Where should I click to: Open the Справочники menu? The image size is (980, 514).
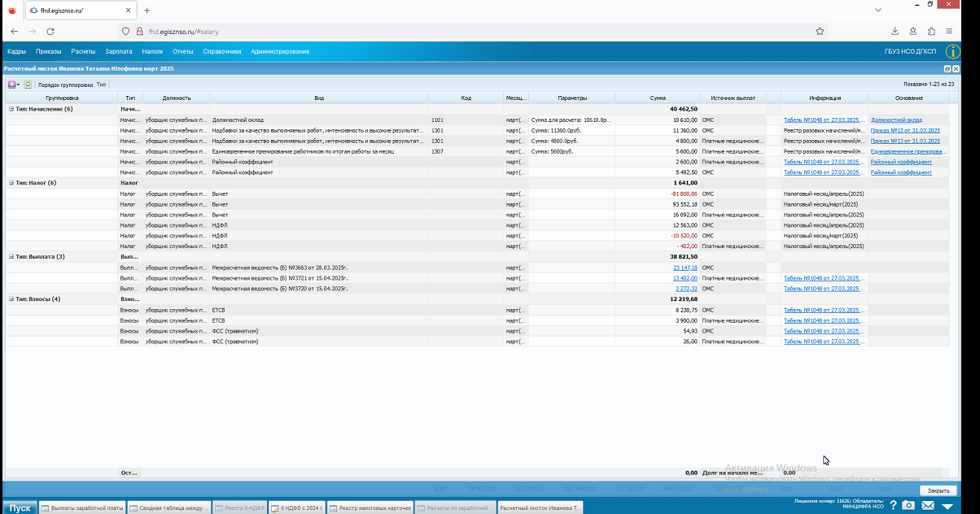[222, 51]
